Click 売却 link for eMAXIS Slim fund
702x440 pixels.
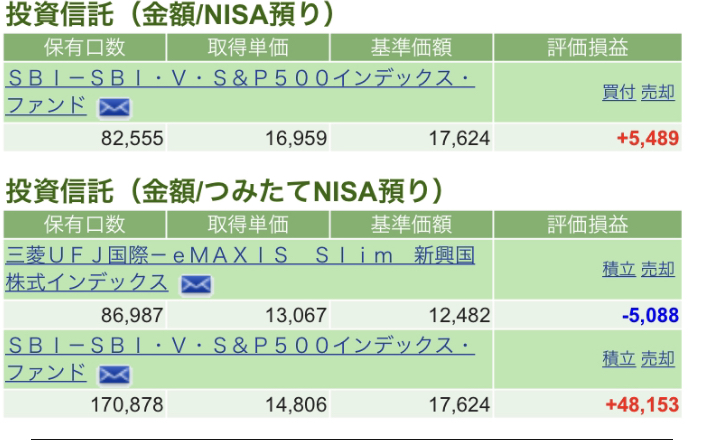click(x=658, y=269)
